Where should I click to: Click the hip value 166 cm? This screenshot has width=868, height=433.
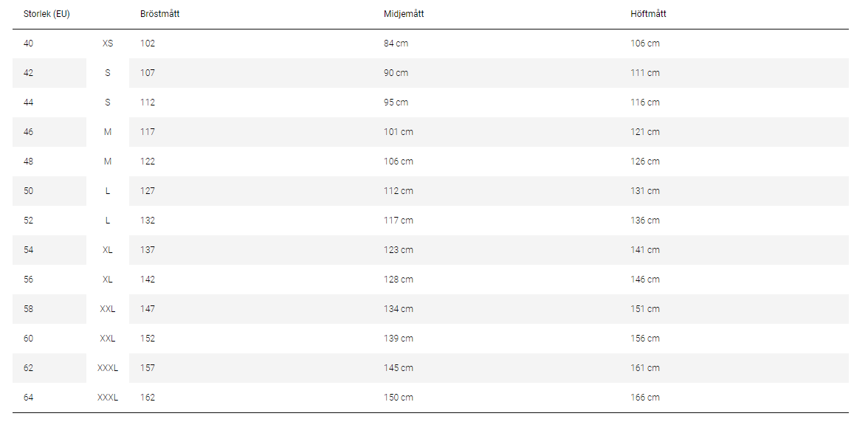[645, 398]
